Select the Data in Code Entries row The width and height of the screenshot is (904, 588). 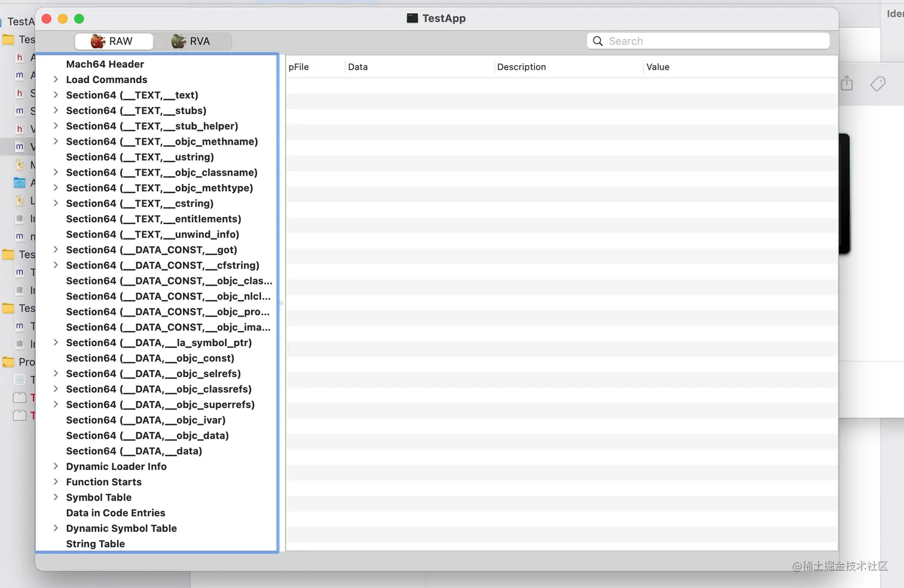[157, 513]
